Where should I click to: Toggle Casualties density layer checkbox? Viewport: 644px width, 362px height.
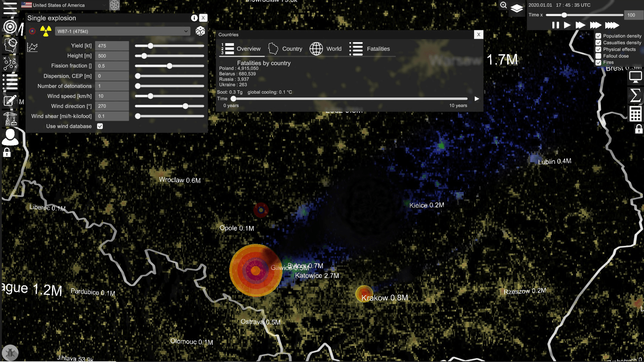(x=598, y=43)
